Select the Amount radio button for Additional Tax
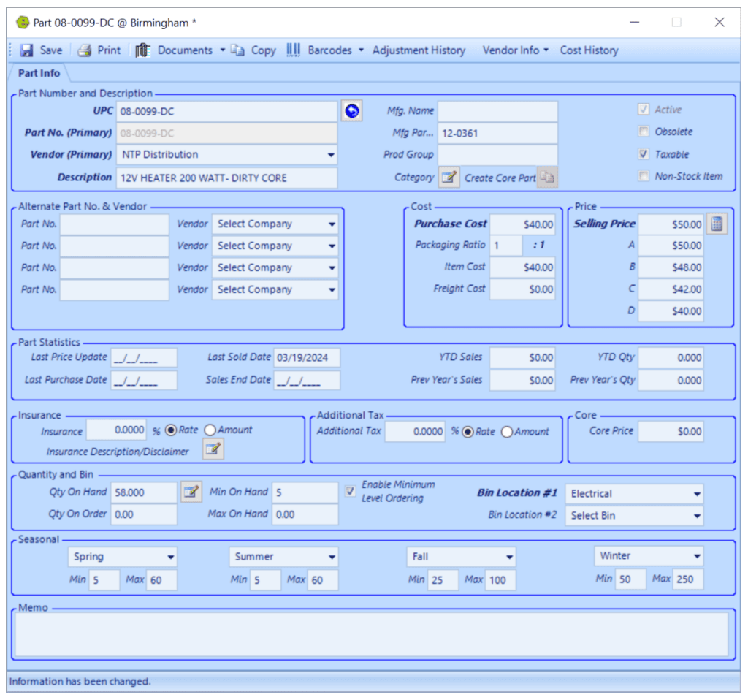The image size is (748, 700). click(x=508, y=432)
